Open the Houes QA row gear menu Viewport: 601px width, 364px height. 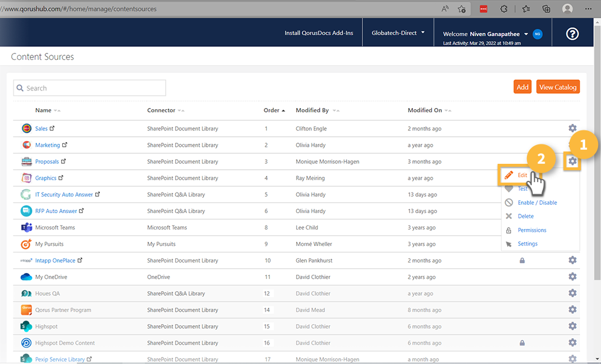point(572,293)
